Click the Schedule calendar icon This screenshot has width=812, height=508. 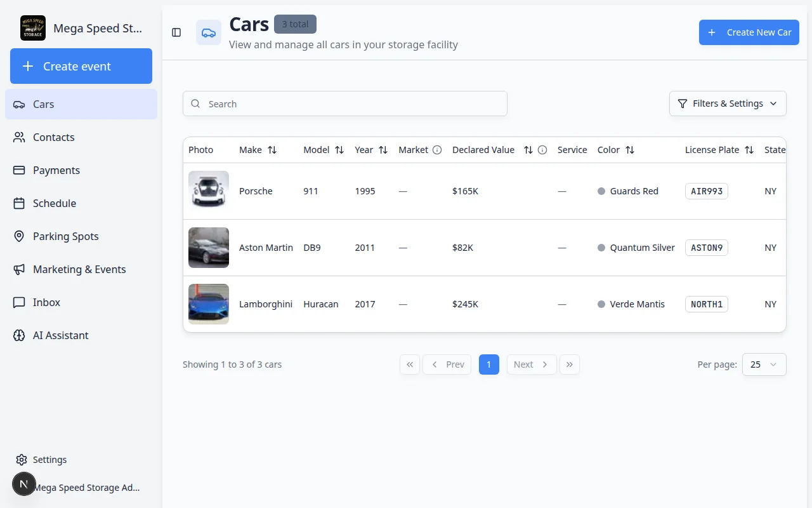tap(19, 203)
